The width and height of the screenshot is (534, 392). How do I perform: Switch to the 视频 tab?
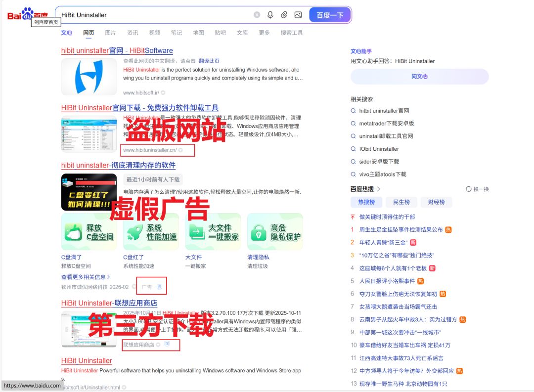click(x=154, y=33)
